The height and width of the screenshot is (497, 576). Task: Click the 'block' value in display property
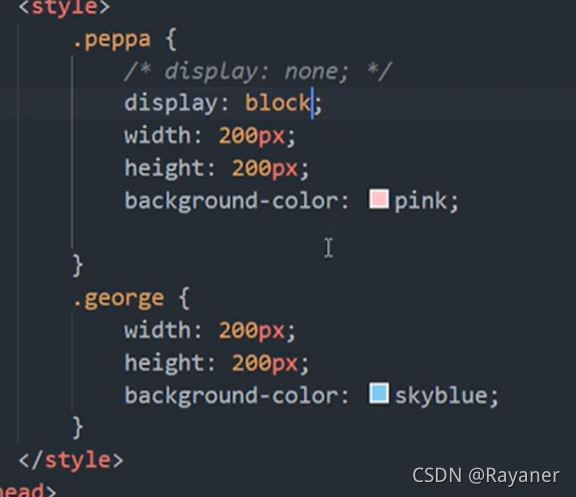(278, 103)
